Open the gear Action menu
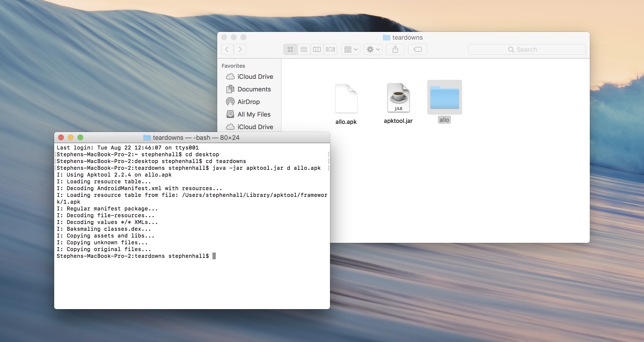This screenshot has height=342, width=644. 373,49
